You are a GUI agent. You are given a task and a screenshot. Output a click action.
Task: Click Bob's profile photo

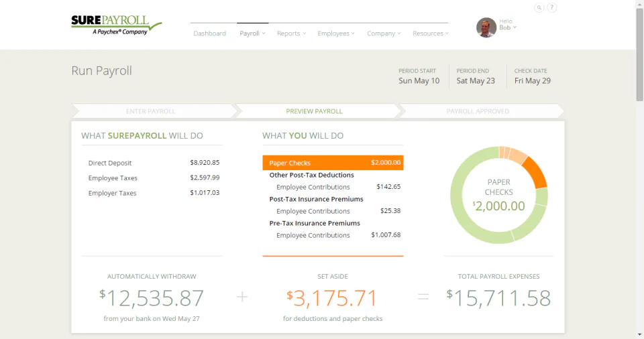[x=486, y=27]
